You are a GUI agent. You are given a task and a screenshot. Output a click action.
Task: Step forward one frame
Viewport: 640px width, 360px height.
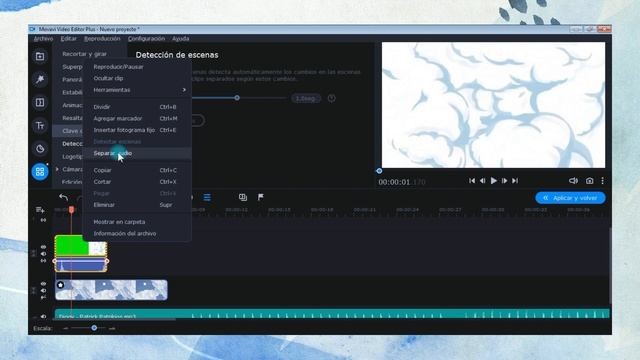tap(504, 180)
